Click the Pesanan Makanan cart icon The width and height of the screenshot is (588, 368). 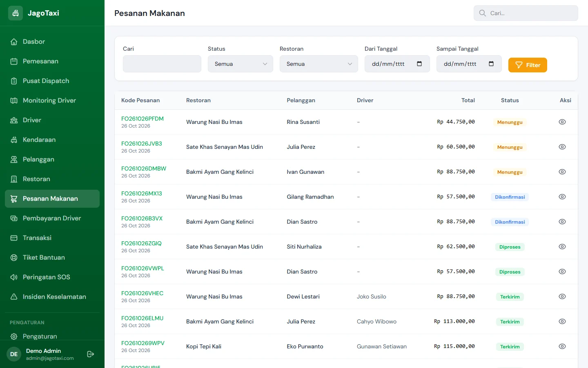(14, 199)
